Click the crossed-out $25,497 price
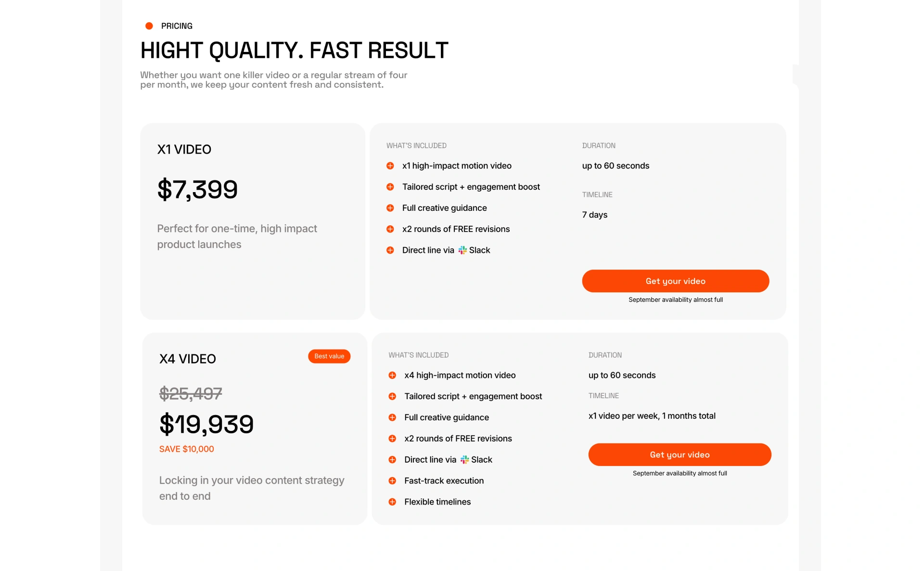Image resolution: width=924 pixels, height=571 pixels. coord(191,394)
